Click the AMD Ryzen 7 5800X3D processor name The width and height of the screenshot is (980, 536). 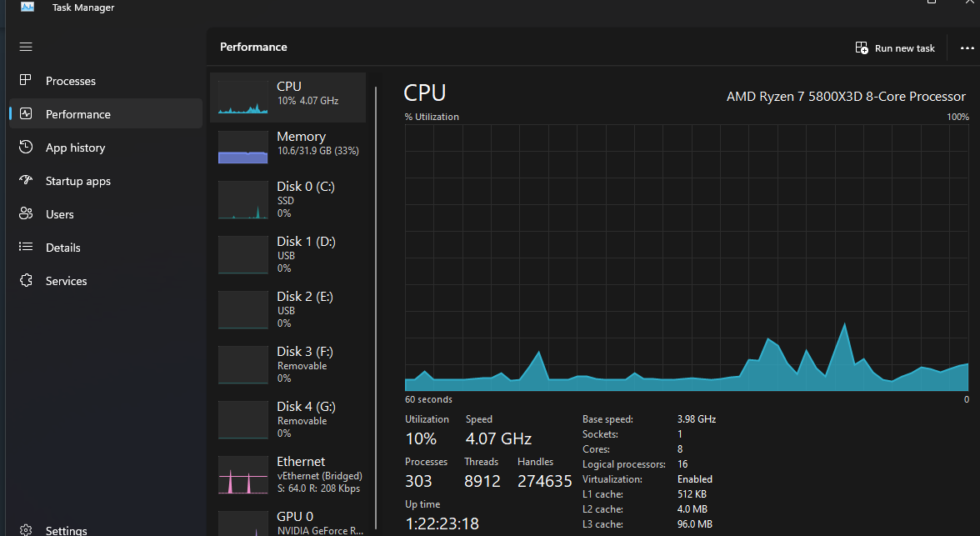[x=846, y=97]
